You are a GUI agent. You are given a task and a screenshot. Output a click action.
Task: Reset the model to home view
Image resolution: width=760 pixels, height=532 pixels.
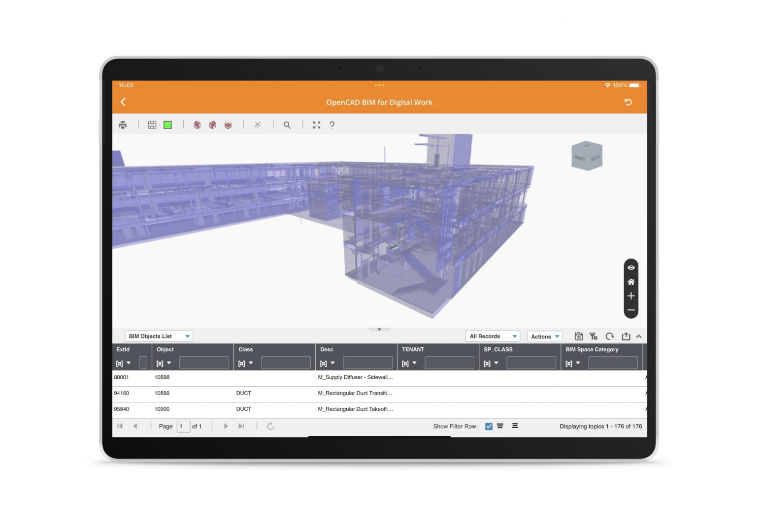click(631, 282)
